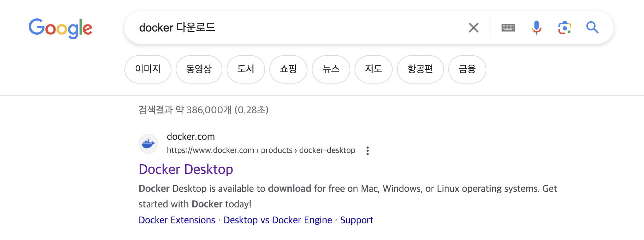Start voice search with microphone icon
Image resolution: width=644 pixels, height=240 pixels.
coord(537,28)
